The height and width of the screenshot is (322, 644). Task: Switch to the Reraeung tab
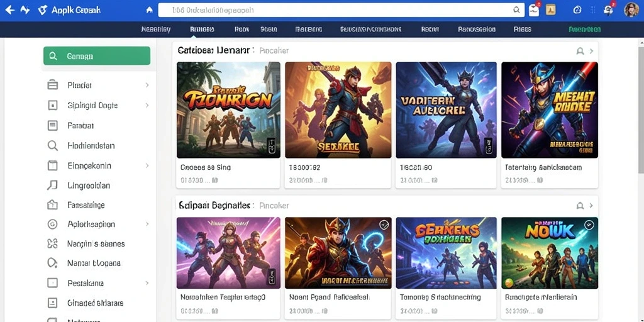coord(308,29)
